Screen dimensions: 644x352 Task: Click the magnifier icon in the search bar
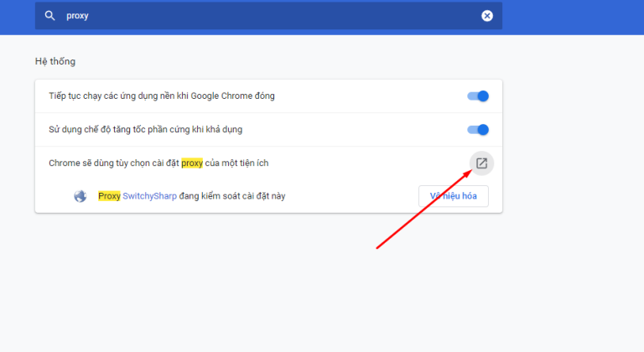pos(49,16)
